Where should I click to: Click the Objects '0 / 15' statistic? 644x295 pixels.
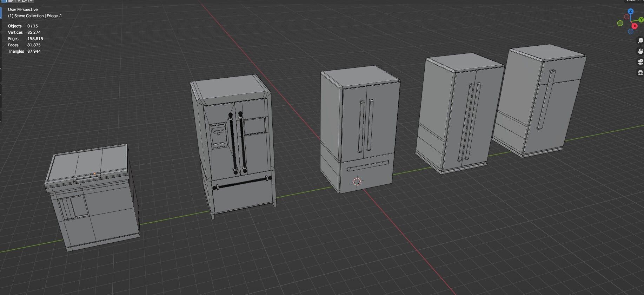pos(33,26)
